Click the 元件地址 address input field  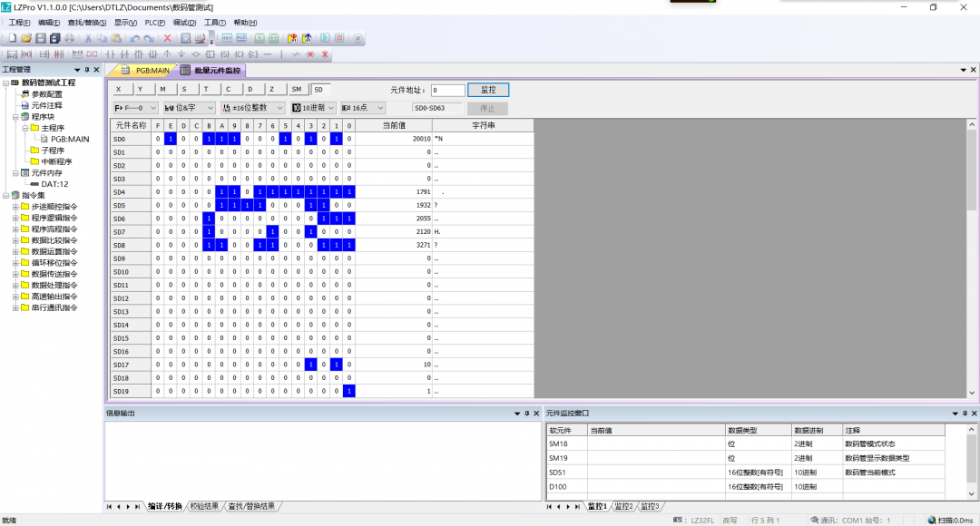(447, 91)
